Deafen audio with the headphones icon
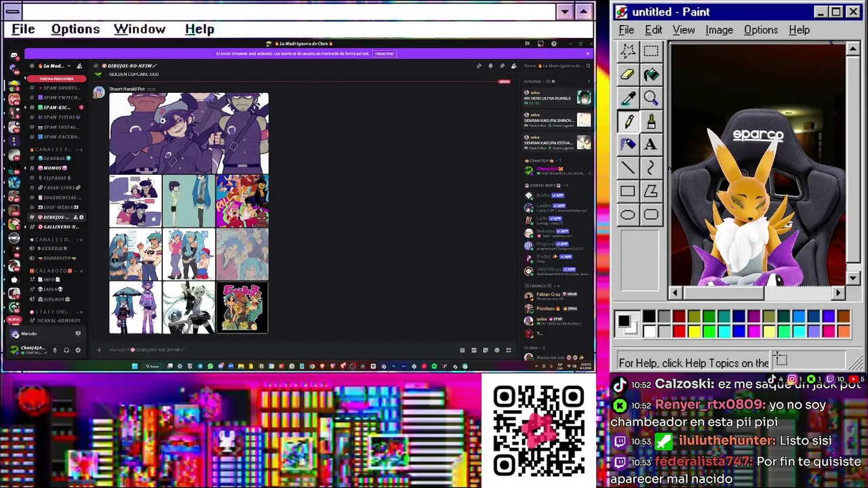The height and width of the screenshot is (488, 868). [x=66, y=350]
